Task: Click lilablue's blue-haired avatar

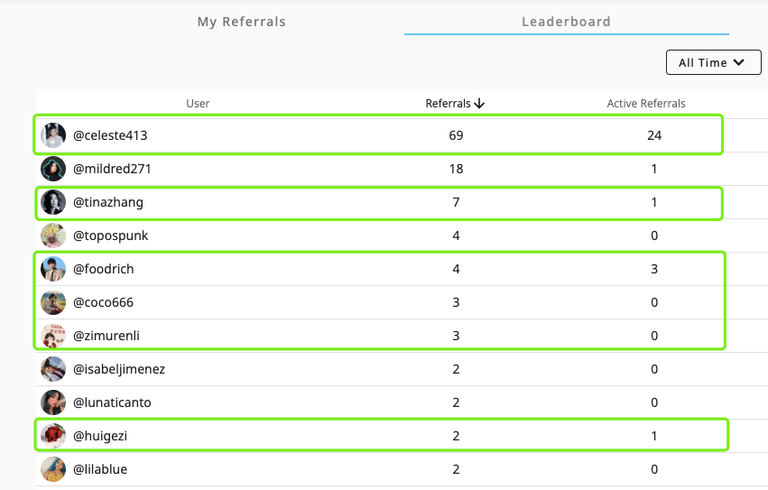Action: pos(53,469)
